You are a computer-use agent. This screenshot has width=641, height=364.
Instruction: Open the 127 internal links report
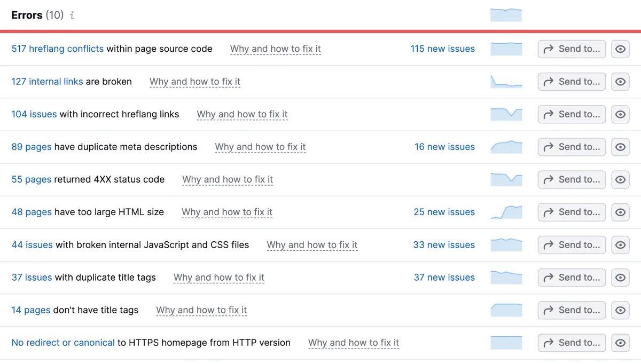pos(47,82)
